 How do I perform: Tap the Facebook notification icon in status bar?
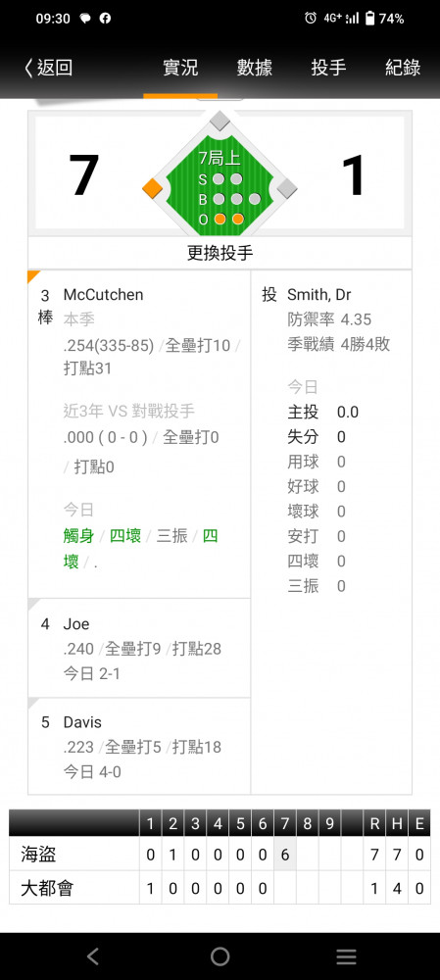coord(105,19)
